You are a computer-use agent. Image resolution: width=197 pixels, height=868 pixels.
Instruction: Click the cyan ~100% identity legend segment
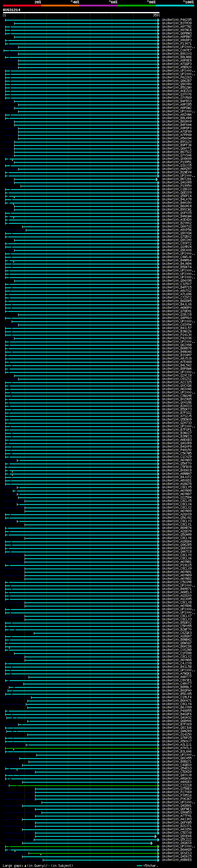(x=175, y=6)
